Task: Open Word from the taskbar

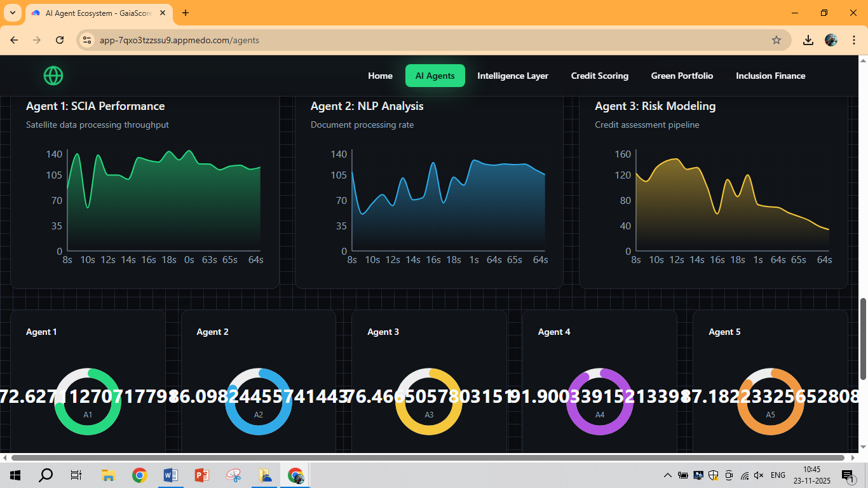Action: 170,475
